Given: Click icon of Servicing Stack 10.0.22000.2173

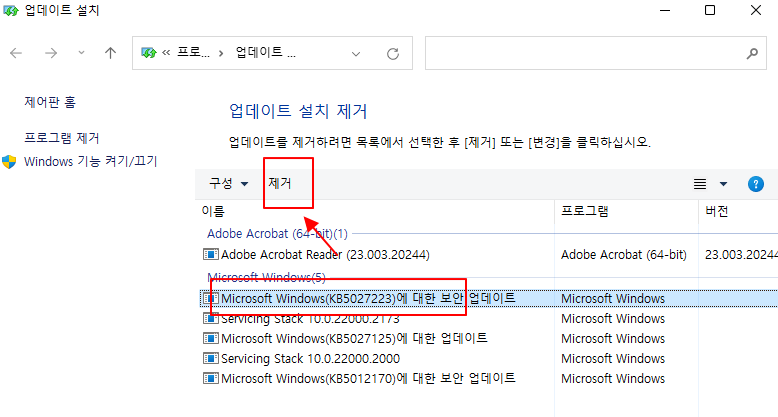Looking at the screenshot, I should pyautogui.click(x=211, y=319).
